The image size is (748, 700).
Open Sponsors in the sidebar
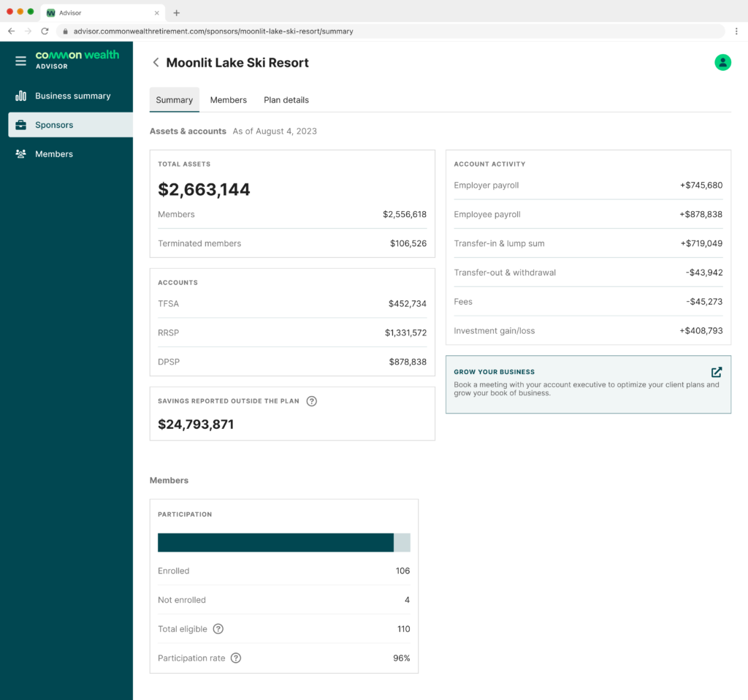pos(71,125)
